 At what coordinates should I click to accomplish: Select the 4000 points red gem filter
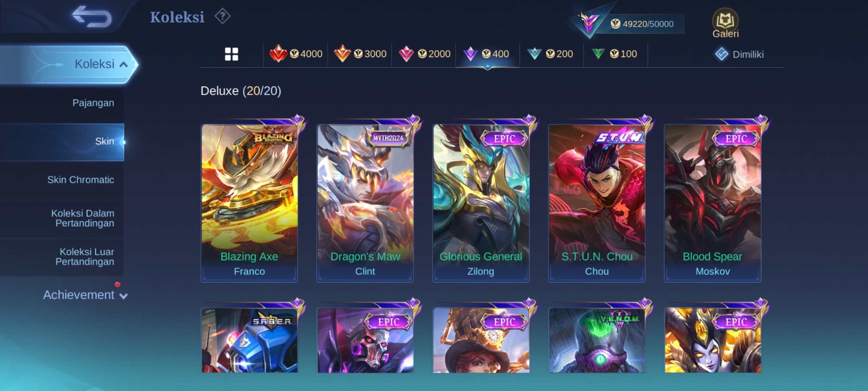point(296,54)
